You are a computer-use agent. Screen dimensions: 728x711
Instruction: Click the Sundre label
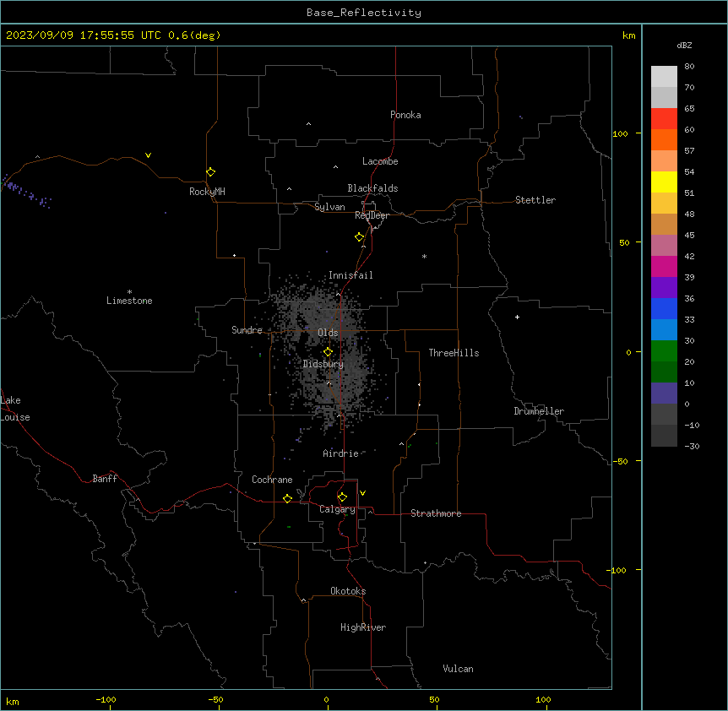(x=247, y=330)
